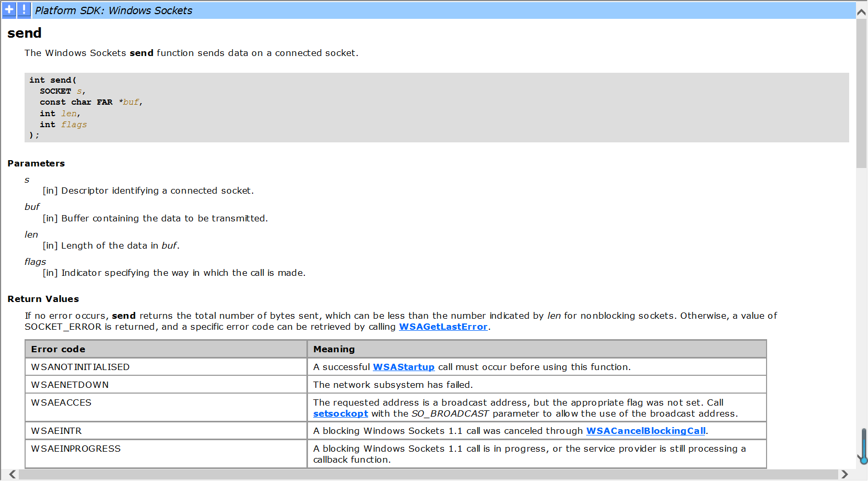Click the horizontal scrollbar track
The height and width of the screenshot is (481, 868).
(x=429, y=474)
